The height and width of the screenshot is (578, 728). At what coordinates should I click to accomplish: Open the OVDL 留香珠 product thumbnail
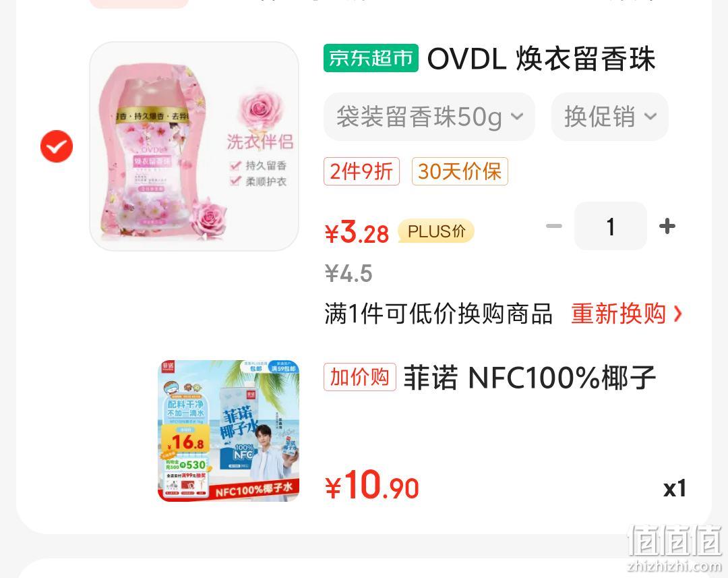click(194, 146)
